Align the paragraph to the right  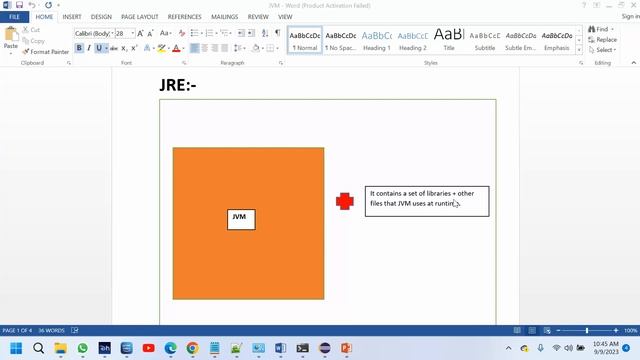coord(215,48)
